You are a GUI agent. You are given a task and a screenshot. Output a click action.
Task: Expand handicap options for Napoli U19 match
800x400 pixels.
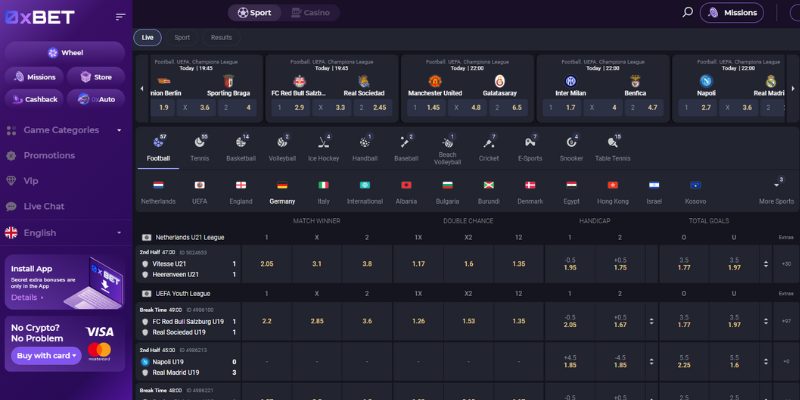point(651,361)
